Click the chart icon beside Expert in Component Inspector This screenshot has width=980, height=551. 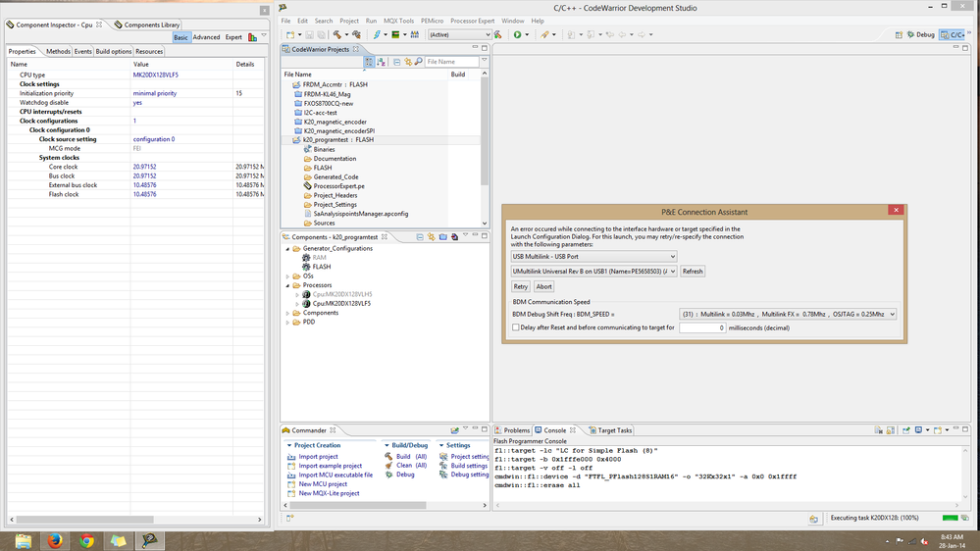pyautogui.click(x=252, y=37)
